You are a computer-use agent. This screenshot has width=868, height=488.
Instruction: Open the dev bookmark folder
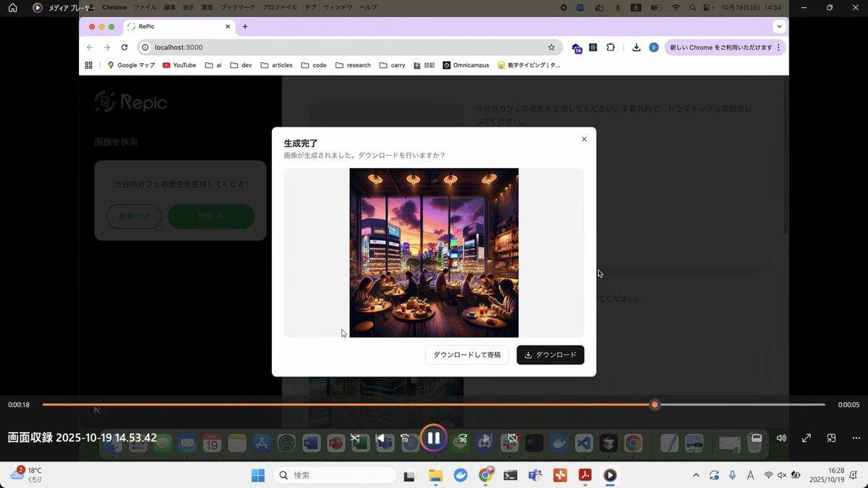click(241, 65)
